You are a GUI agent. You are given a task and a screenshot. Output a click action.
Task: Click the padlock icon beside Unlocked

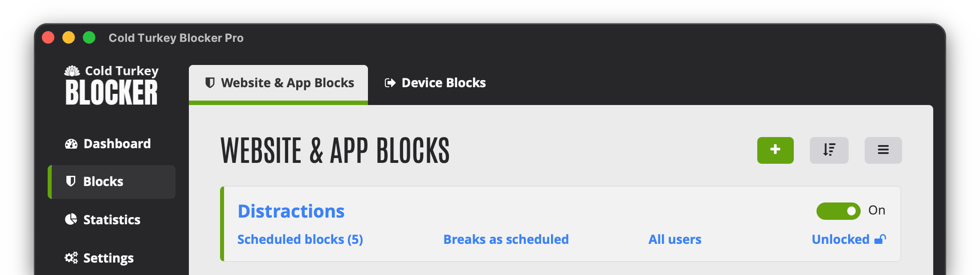pos(881,239)
